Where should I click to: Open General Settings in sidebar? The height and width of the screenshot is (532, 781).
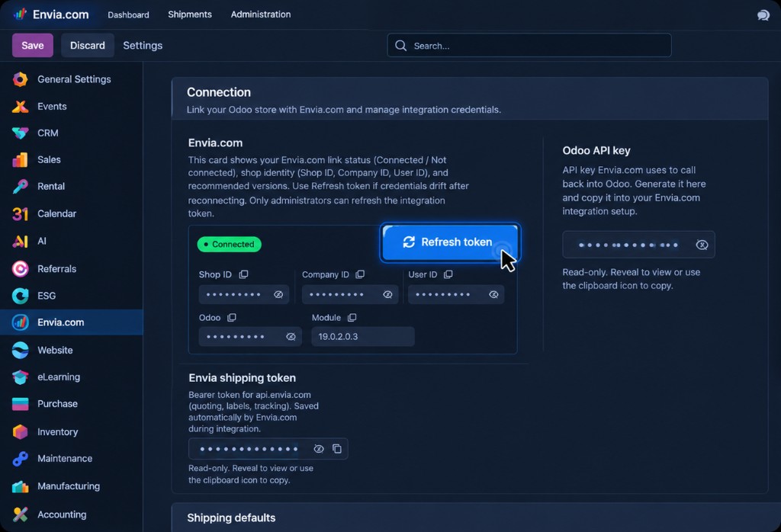[71, 79]
